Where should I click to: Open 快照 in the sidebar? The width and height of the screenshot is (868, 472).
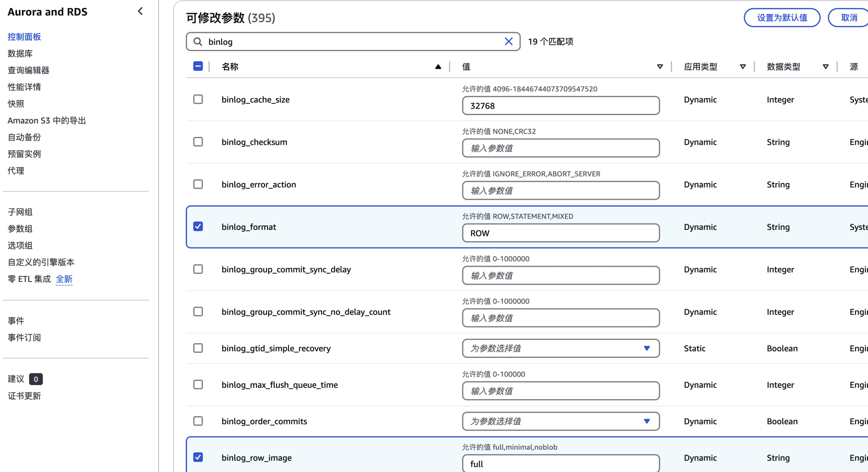pyautogui.click(x=16, y=104)
